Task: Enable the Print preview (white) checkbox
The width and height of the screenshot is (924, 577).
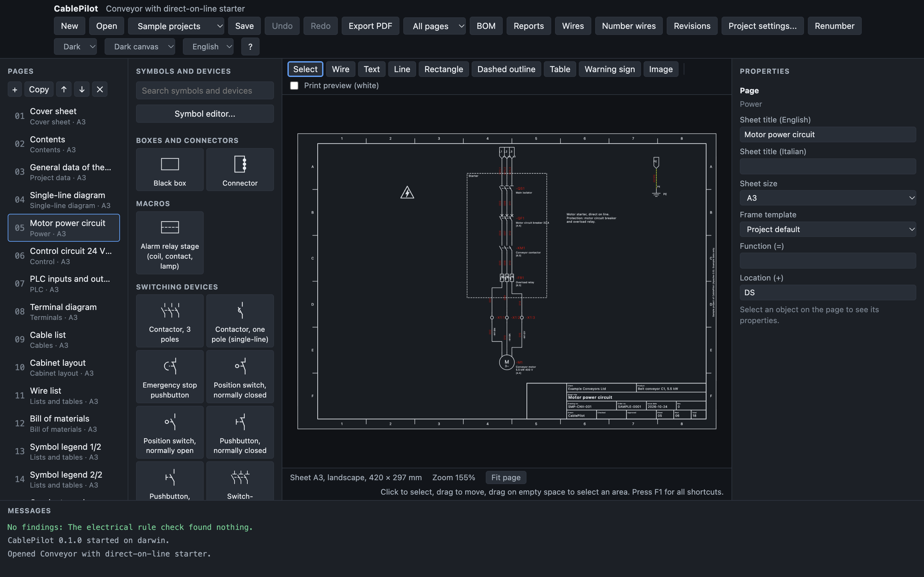Action: (x=294, y=86)
